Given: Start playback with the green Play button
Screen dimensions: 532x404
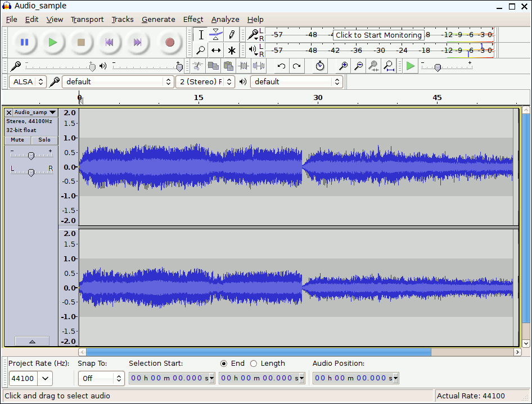Looking at the screenshot, I should pyautogui.click(x=53, y=42).
